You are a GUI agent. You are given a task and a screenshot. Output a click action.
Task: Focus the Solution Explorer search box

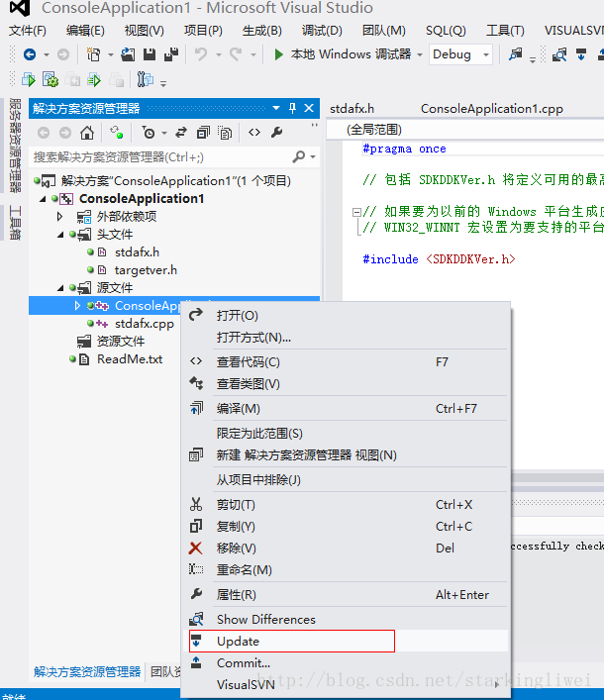[x=160, y=157]
